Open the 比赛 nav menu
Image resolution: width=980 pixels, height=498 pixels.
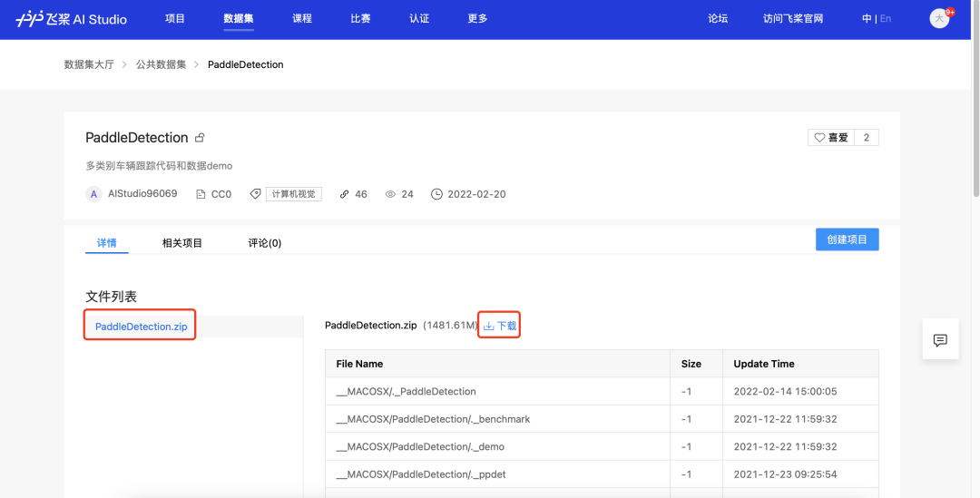[360, 19]
